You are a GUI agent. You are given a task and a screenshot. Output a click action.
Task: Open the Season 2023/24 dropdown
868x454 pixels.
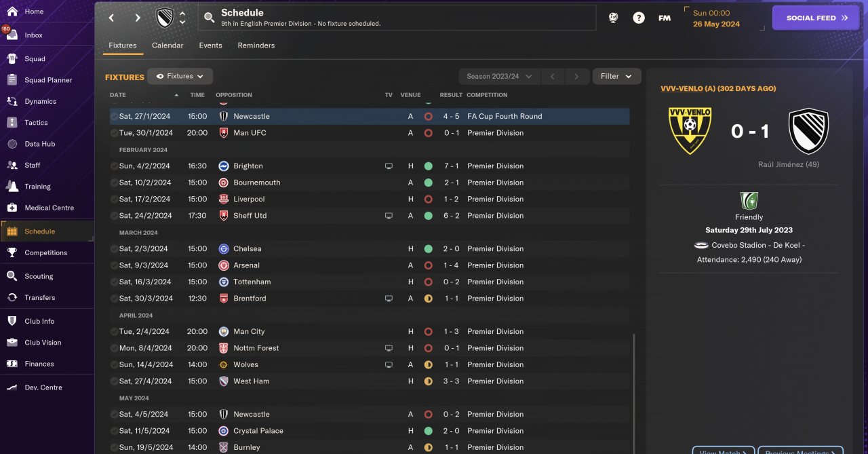pyautogui.click(x=499, y=77)
